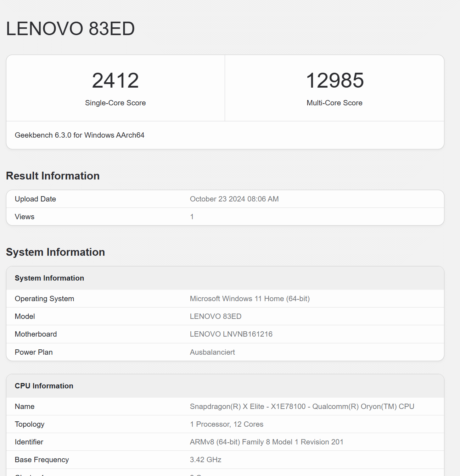The height and width of the screenshot is (476, 460).
Task: Click the LENOVO 83ED page title
Action: click(x=71, y=29)
